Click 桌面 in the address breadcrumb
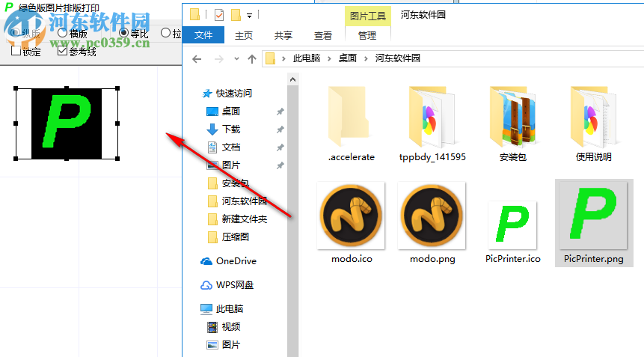Image resolution: width=644 pixels, height=357 pixels. pyautogui.click(x=348, y=58)
